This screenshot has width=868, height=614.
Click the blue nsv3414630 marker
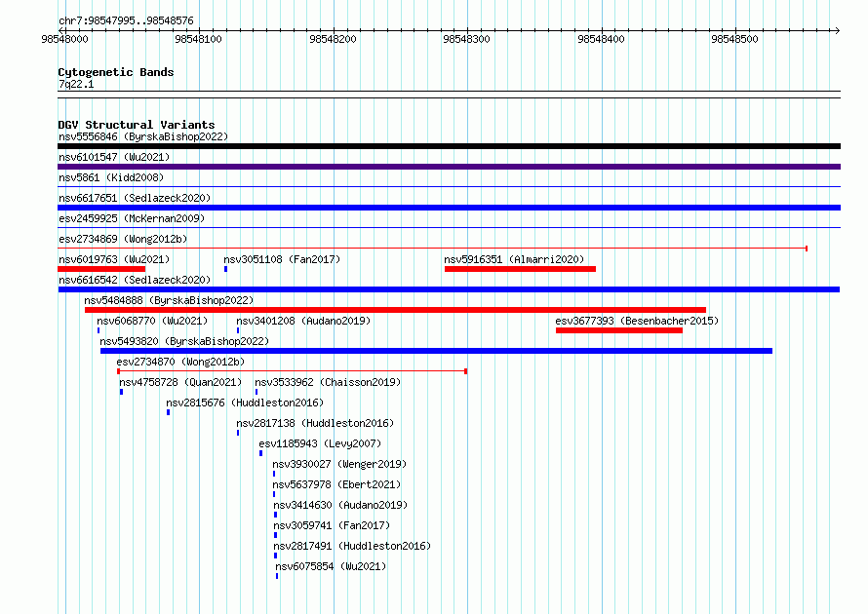(276, 515)
